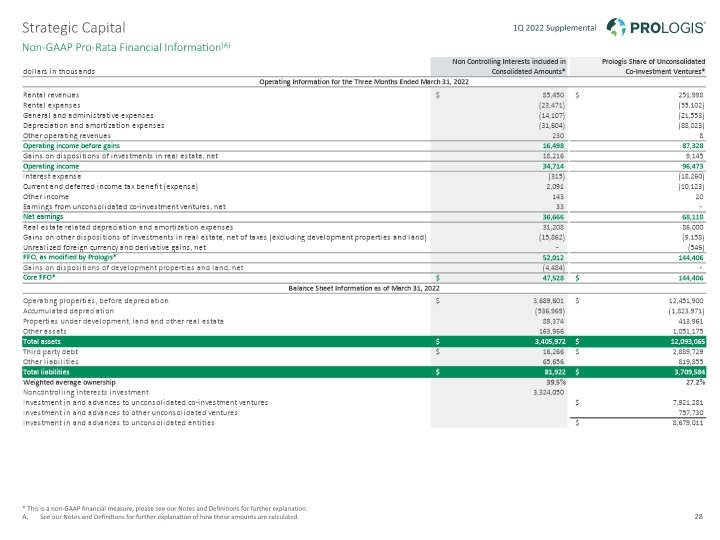This screenshot has width=720, height=540.
Task: Select the 'Third party debt' row label
Action: click(51, 352)
